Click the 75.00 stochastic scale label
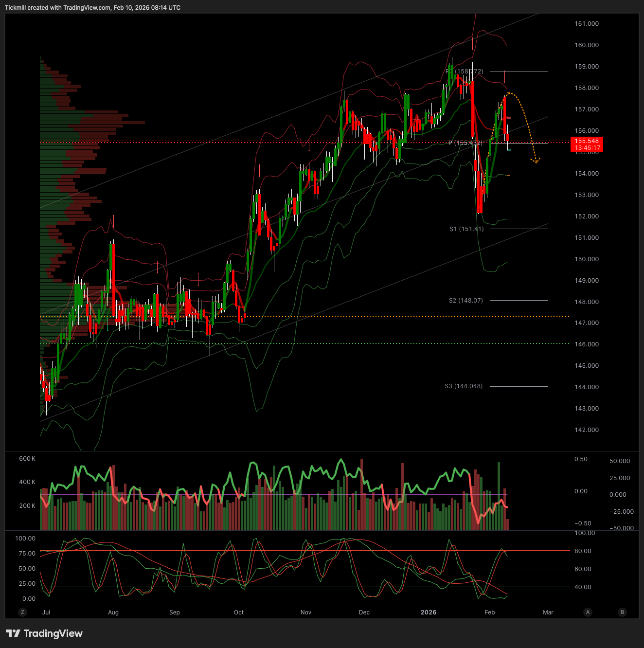644x648 pixels. (25, 554)
